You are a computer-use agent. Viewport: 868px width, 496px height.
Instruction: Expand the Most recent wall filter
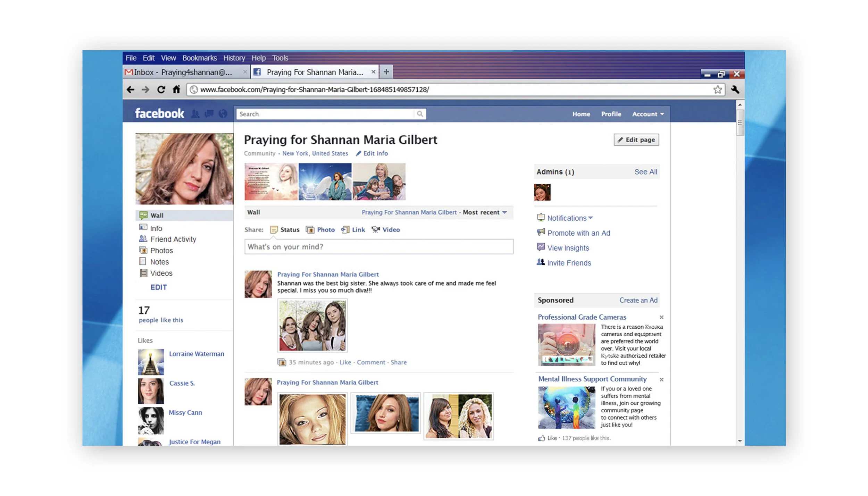[485, 212]
